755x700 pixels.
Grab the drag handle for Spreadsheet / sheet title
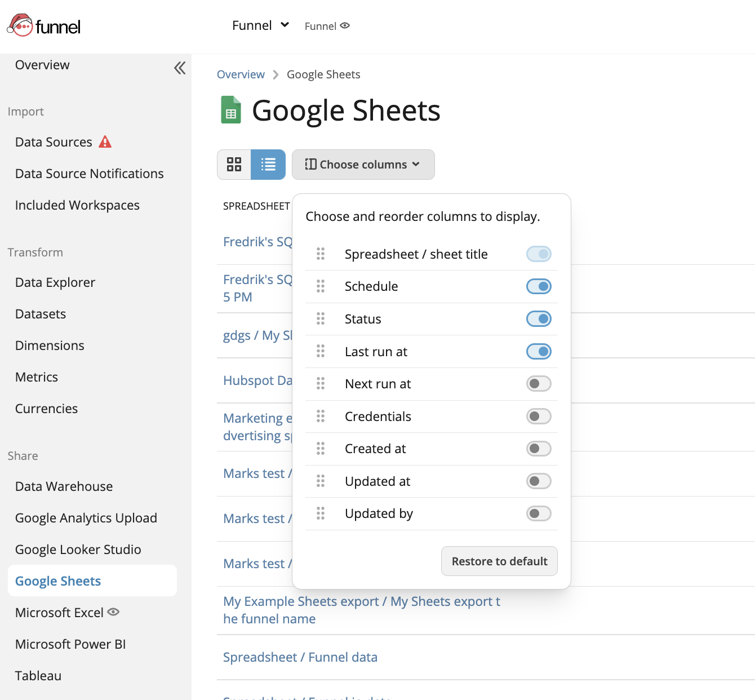[x=321, y=254]
